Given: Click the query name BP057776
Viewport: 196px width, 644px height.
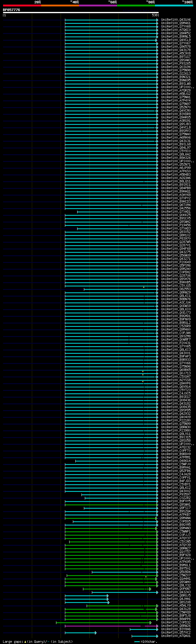Looking at the screenshot, I should tap(11, 10).
